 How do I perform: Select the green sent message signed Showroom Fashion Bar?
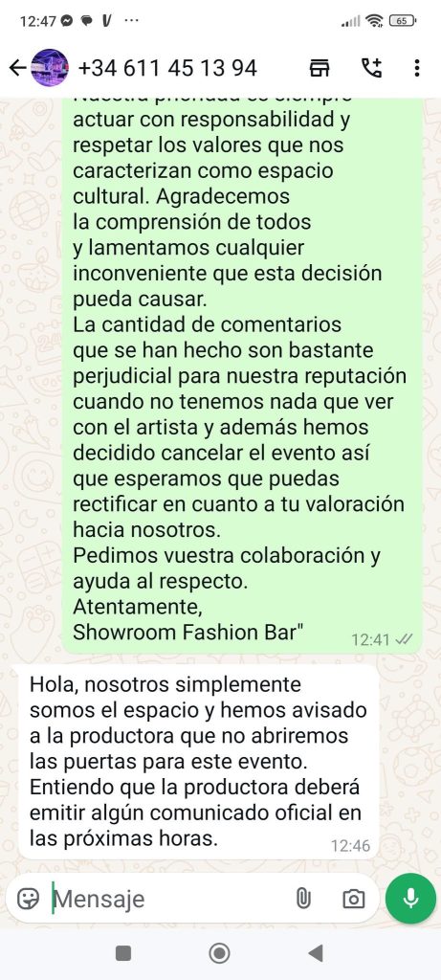(x=242, y=375)
